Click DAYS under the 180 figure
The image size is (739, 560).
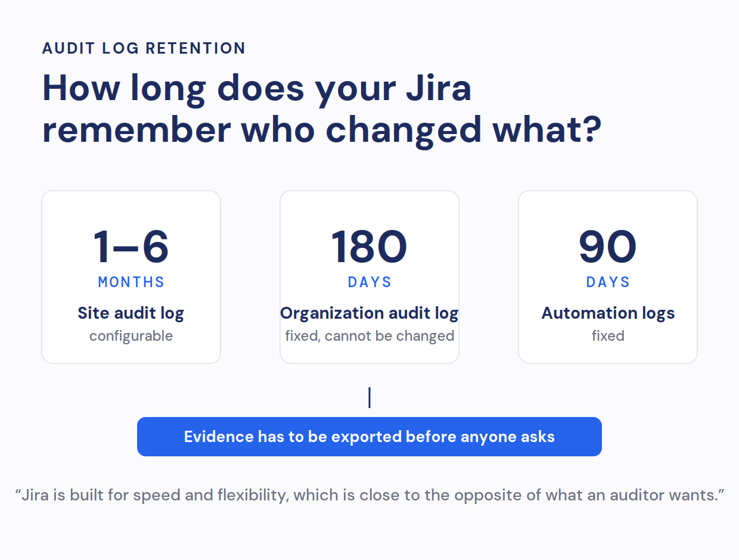pyautogui.click(x=369, y=282)
